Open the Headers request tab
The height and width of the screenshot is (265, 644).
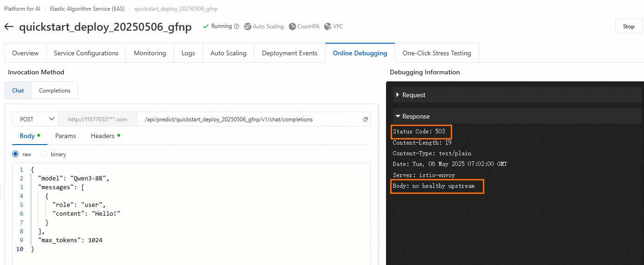pos(105,136)
